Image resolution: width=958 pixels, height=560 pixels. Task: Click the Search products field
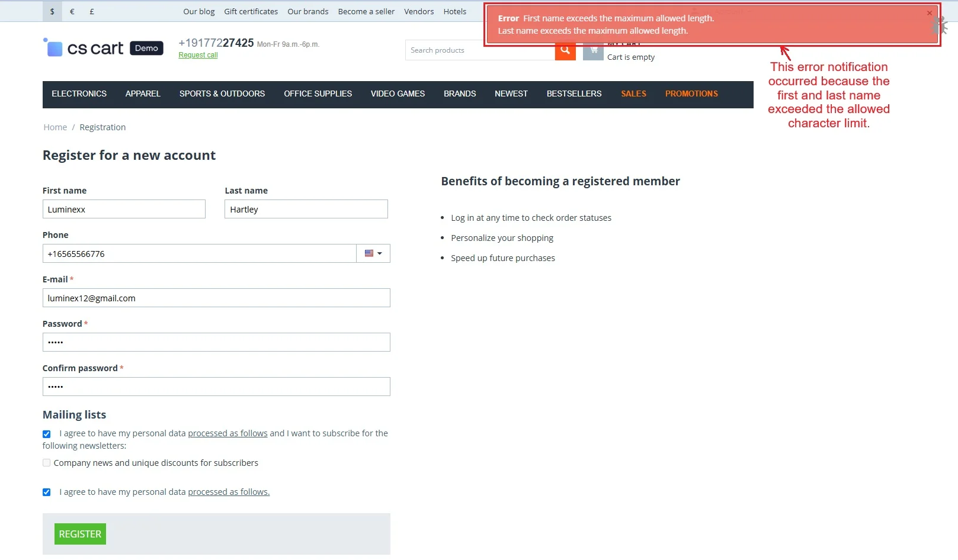pos(480,50)
